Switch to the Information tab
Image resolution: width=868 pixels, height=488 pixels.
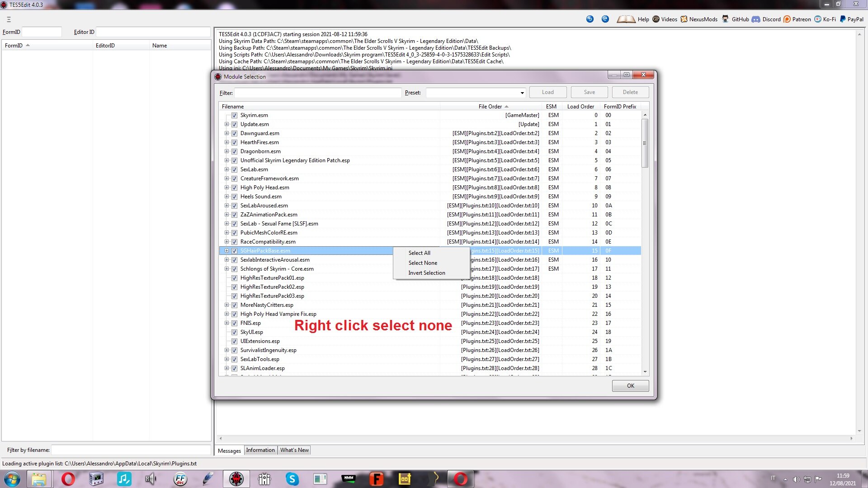pos(260,450)
